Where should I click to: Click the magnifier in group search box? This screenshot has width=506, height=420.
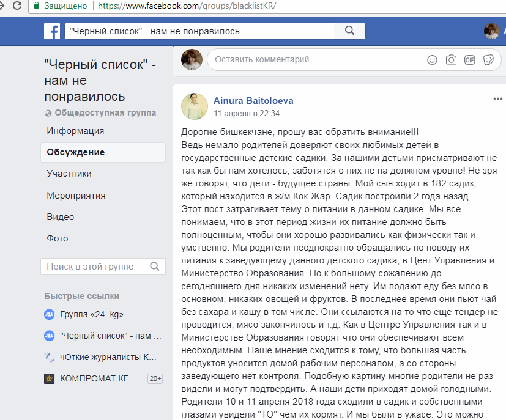click(x=155, y=267)
